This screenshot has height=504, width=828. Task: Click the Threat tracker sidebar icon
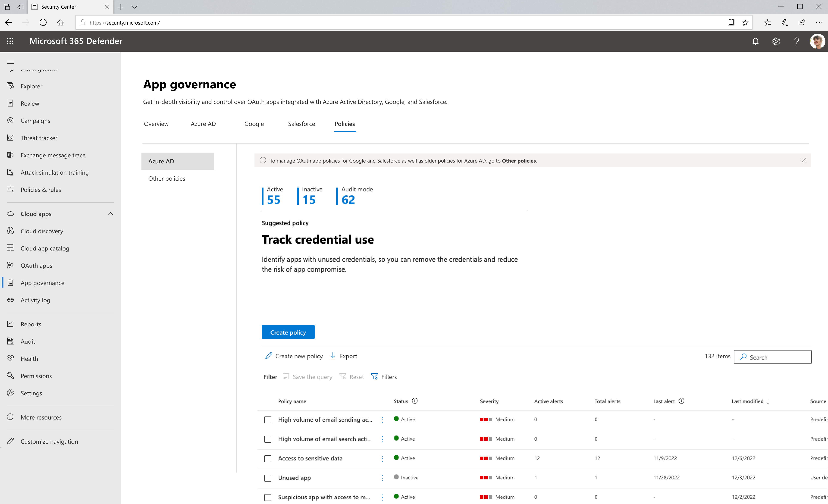pos(11,138)
